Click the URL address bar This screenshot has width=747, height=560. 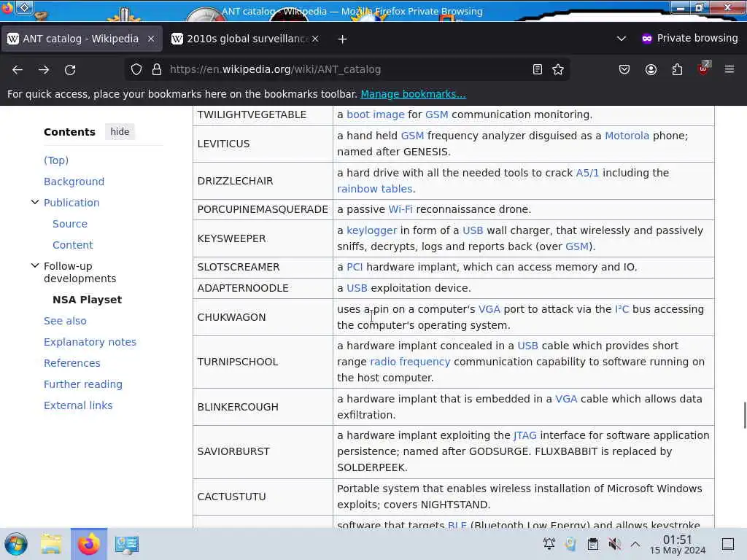point(348,69)
